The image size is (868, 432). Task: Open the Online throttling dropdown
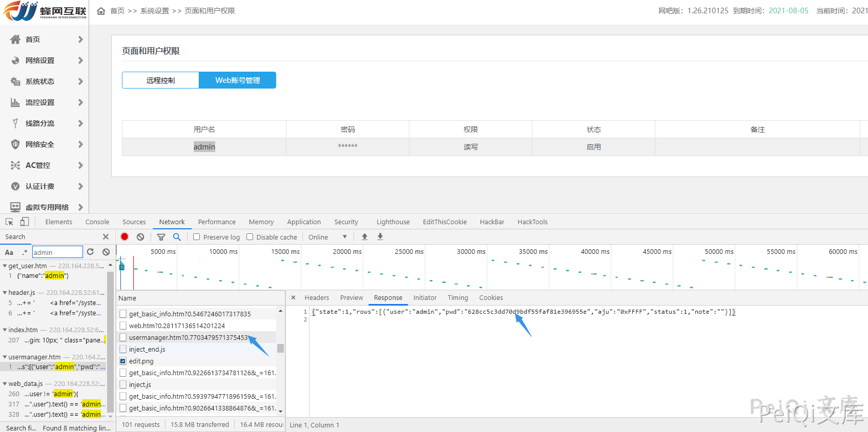(x=327, y=237)
